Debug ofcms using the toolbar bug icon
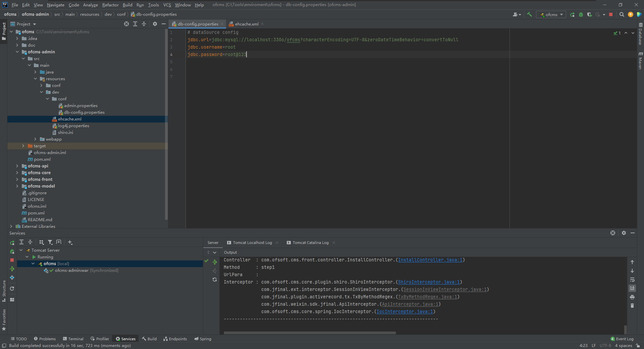644x349 pixels. 581,14
